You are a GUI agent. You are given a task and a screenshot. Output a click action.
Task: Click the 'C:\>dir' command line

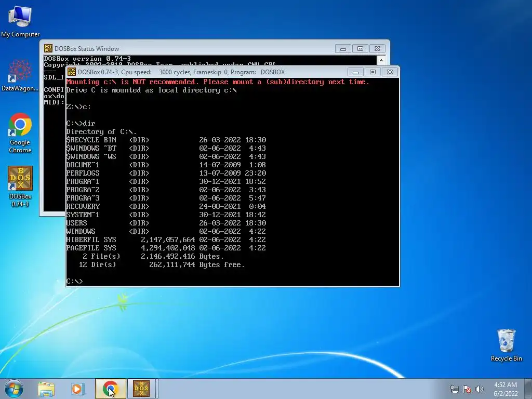[81, 124]
